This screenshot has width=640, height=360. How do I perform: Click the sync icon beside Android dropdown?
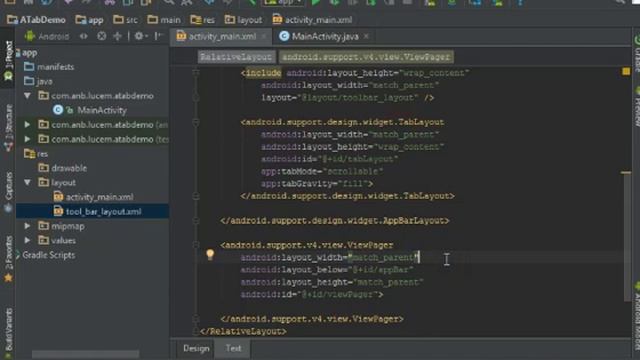point(84,36)
